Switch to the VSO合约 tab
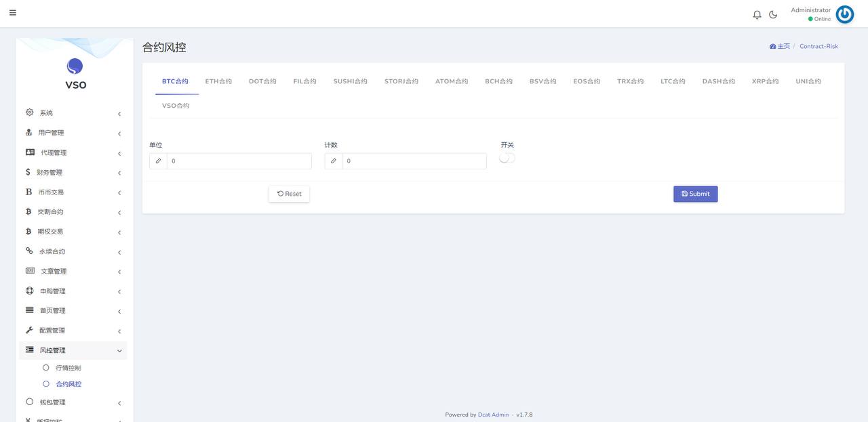Screen dimensions: 868x422 click(176, 106)
